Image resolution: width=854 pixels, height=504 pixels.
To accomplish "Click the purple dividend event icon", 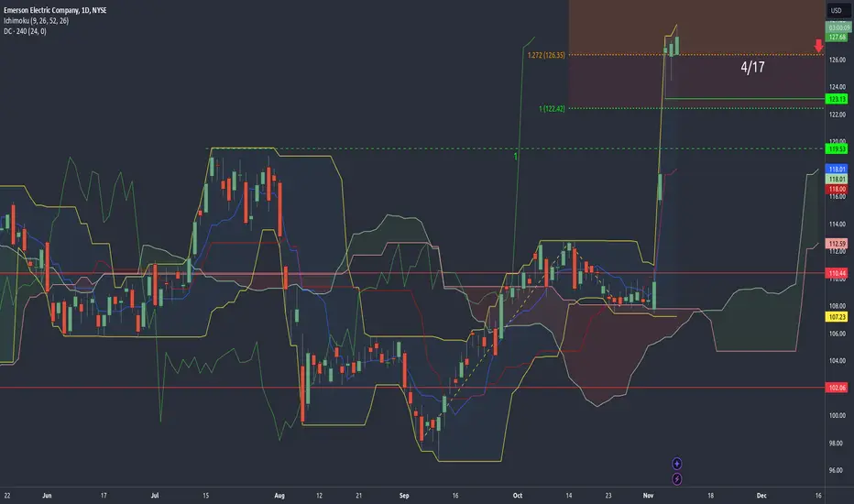I will (676, 464).
